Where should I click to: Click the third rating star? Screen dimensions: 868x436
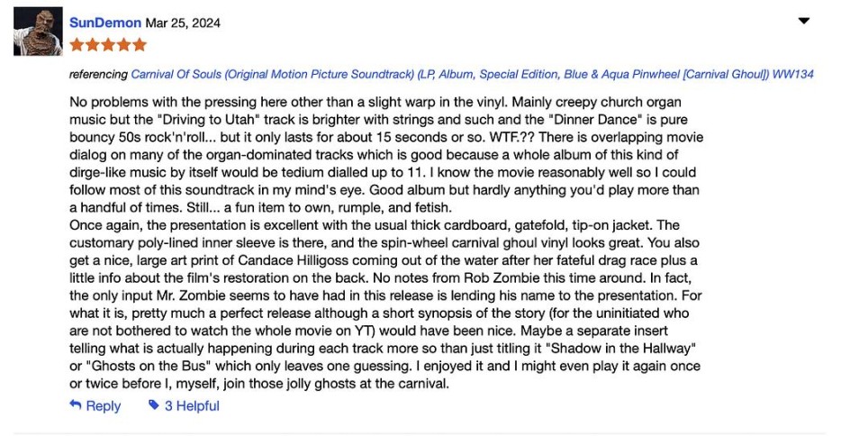(x=107, y=44)
